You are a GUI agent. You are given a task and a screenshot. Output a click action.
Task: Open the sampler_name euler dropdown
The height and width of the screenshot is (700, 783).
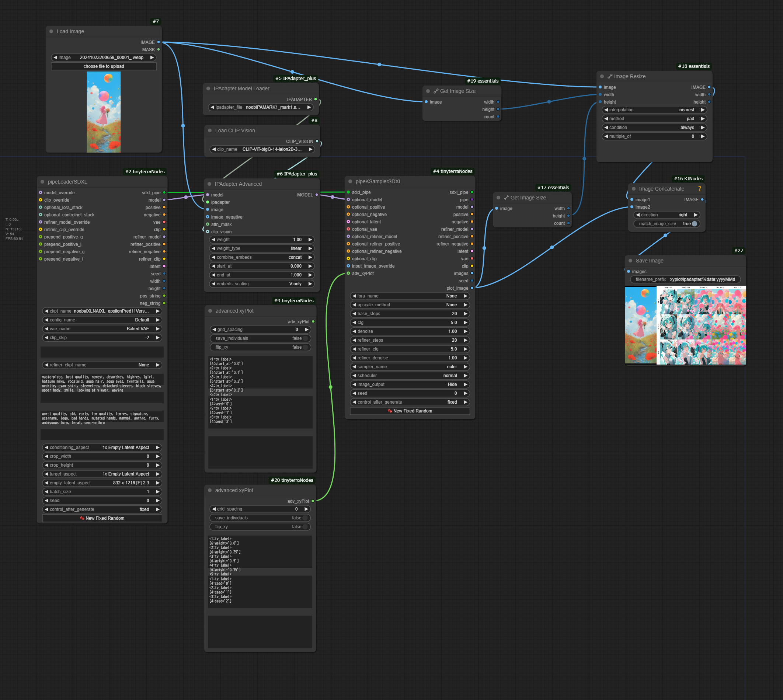click(x=410, y=367)
